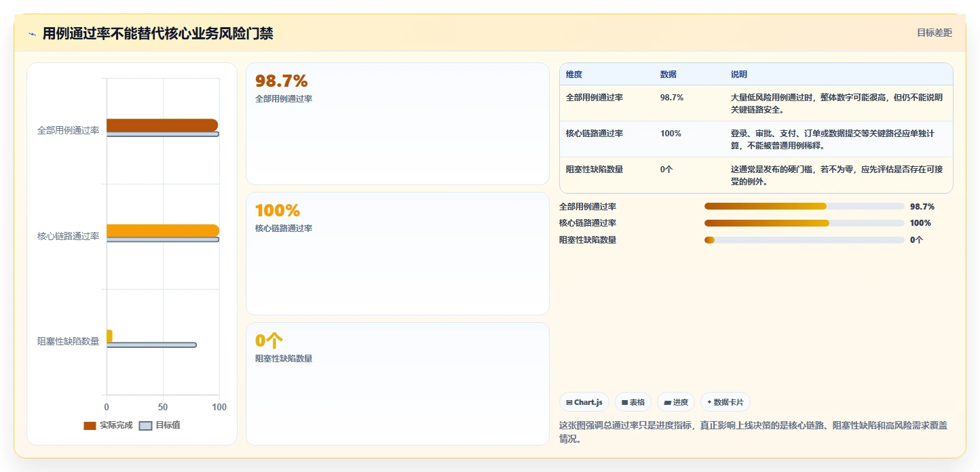Click table cell 核心链路通过率 in second row
The image size is (980, 472).
pos(595,134)
